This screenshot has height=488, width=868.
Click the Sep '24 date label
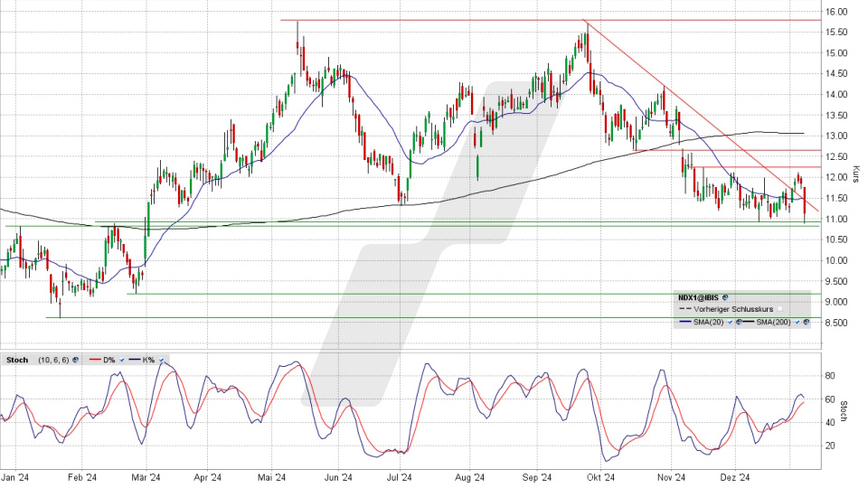point(537,477)
